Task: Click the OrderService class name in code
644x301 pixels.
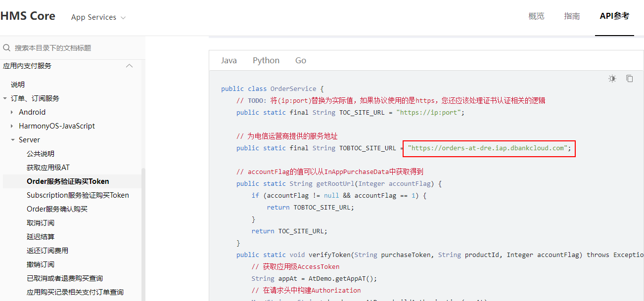Action: [x=293, y=88]
